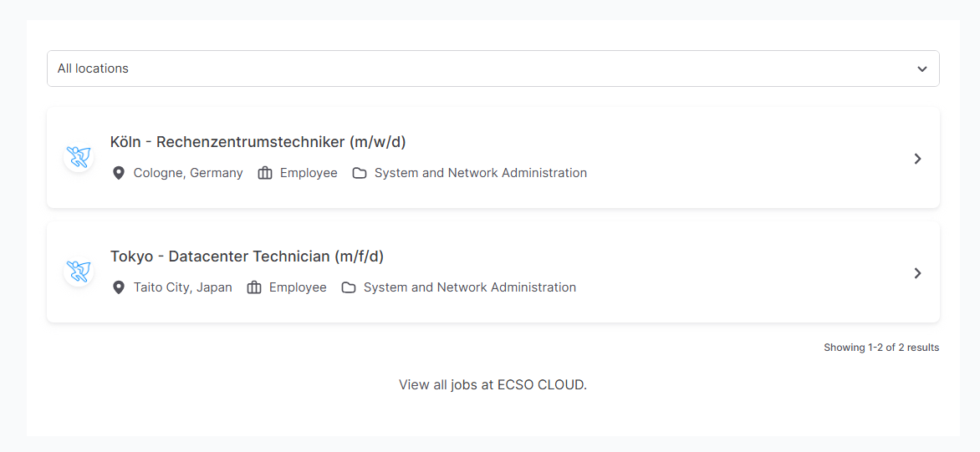This screenshot has height=452, width=980.
Task: Click company logo on Köln job card
Action: (79, 157)
